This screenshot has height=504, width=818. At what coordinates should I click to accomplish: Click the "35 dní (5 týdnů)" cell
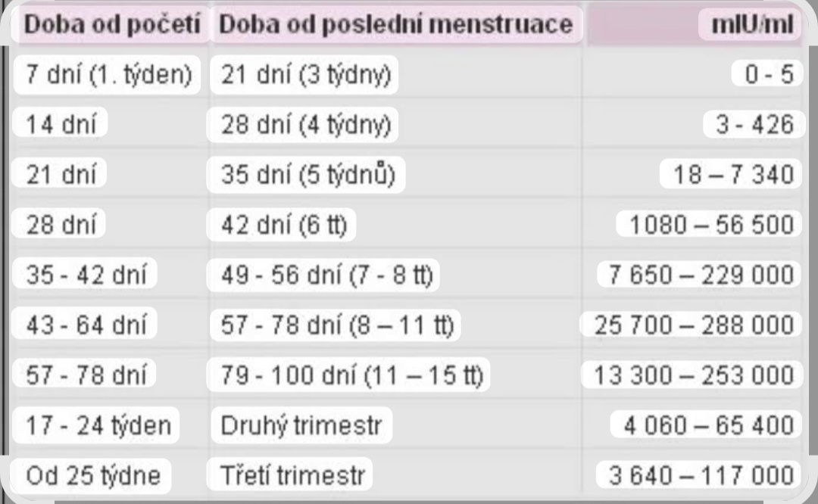click(x=308, y=176)
